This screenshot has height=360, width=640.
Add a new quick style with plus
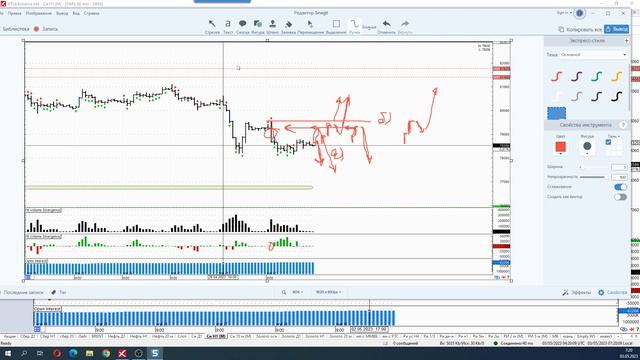(627, 41)
